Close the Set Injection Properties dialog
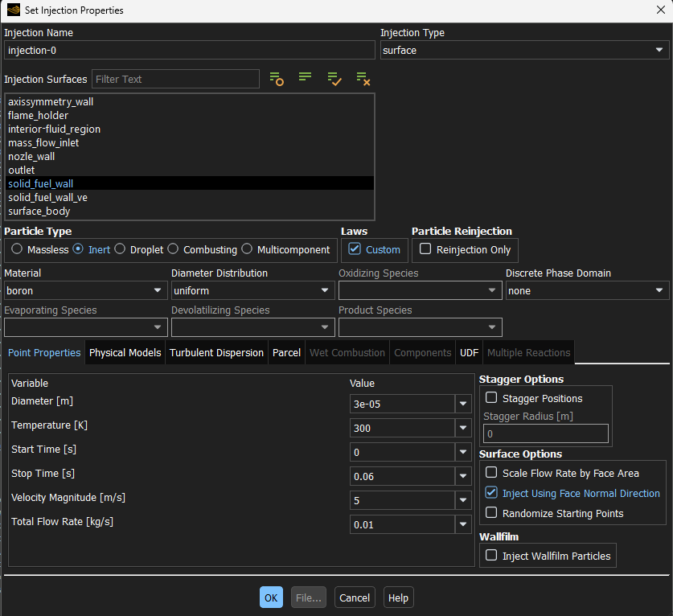673x616 pixels. [660, 10]
